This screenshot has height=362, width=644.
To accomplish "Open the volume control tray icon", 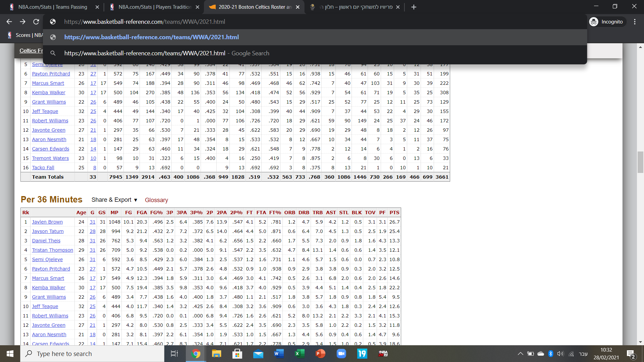I will [x=560, y=354].
